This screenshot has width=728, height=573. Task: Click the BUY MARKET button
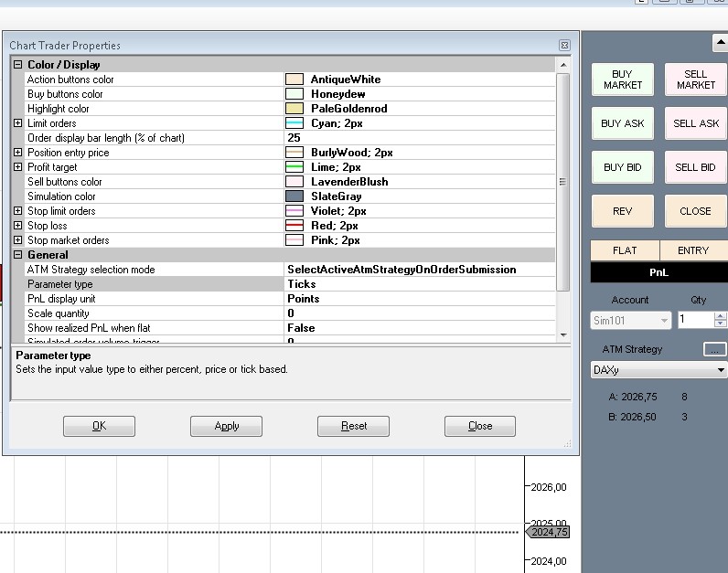coord(622,80)
